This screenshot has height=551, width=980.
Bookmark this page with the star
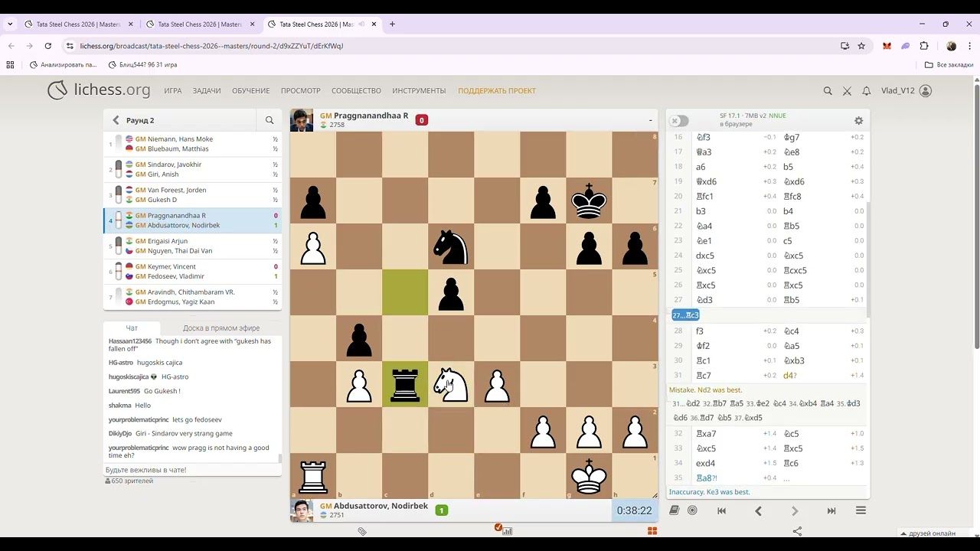pos(861,46)
